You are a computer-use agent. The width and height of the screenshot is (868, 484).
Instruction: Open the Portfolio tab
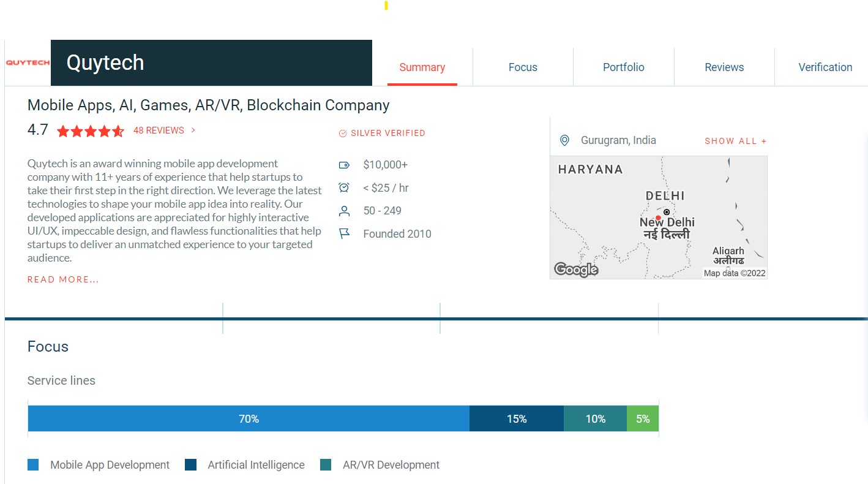(624, 67)
